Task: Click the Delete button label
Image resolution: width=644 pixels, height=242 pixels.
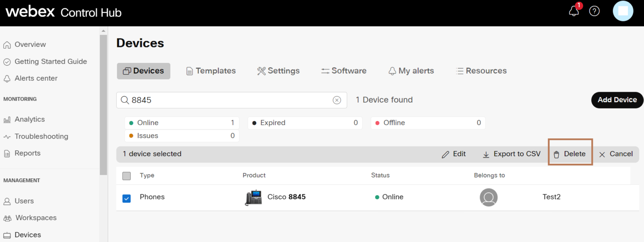Action: pyautogui.click(x=574, y=154)
